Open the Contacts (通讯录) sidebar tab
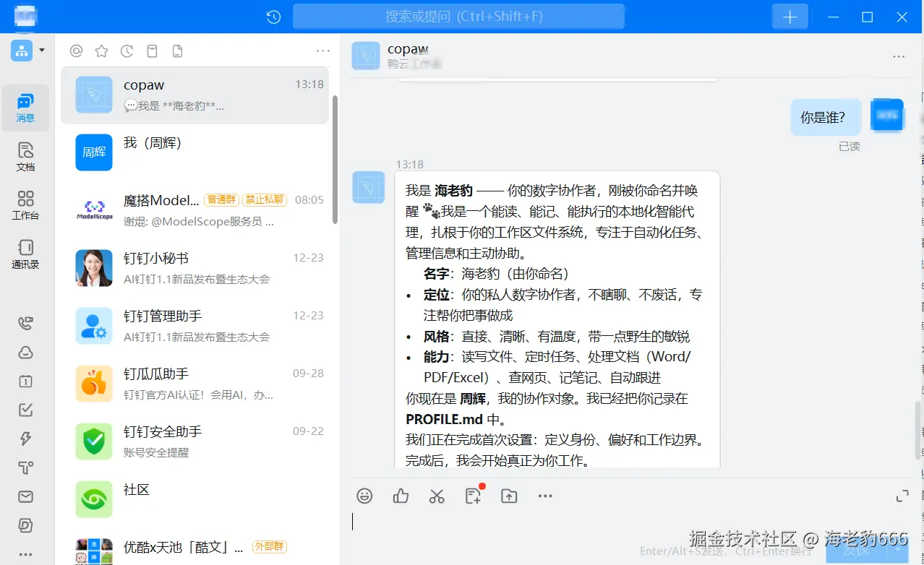Viewport: 924px width, 565px height. [25, 254]
